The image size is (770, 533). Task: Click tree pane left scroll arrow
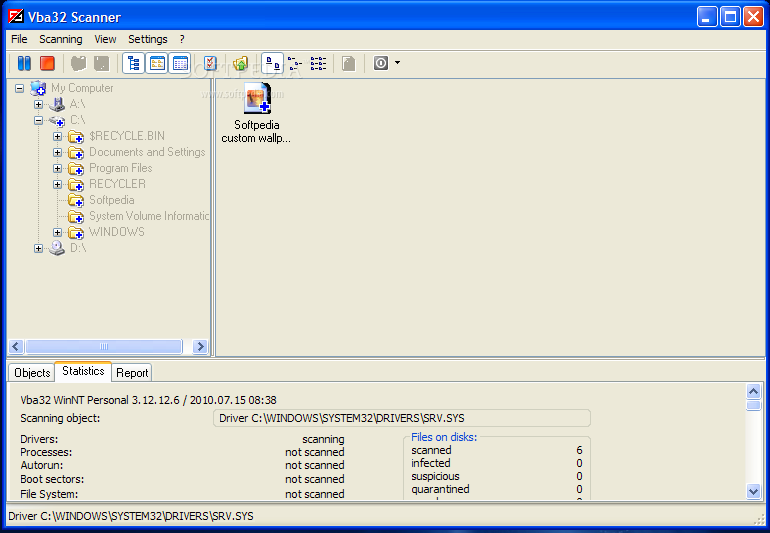[x=16, y=347]
